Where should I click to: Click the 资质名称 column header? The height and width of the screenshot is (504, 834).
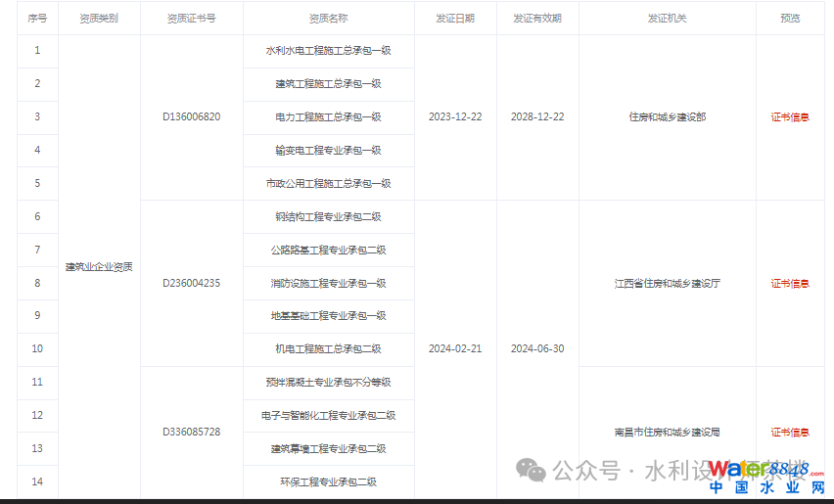point(328,19)
